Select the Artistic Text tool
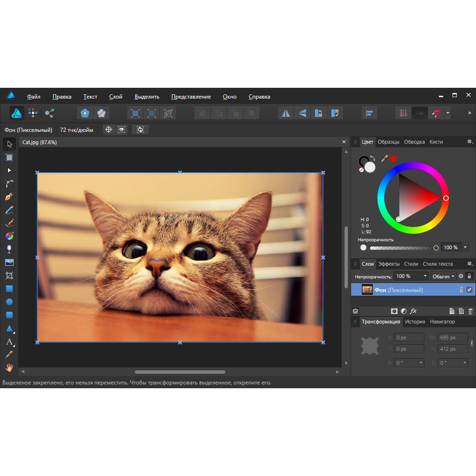This screenshot has height=476, width=476. coord(9,342)
